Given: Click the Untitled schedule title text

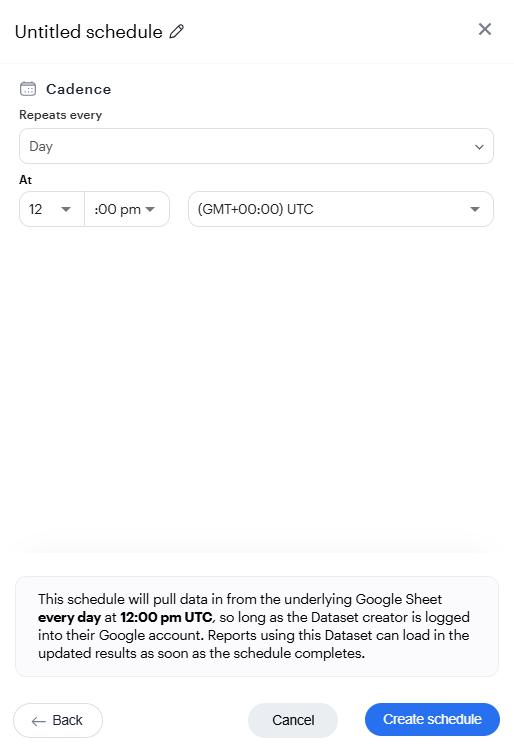Looking at the screenshot, I should (89, 32).
